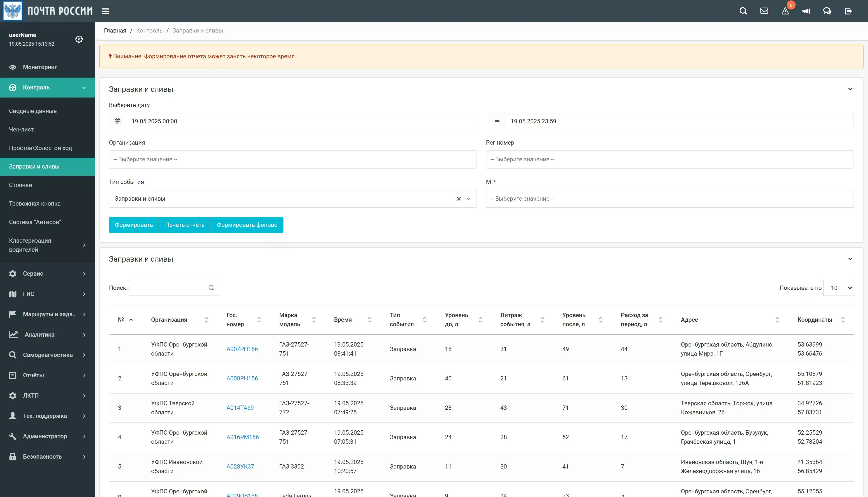
Task: Expand the Безопасность menu
Action: click(47, 457)
